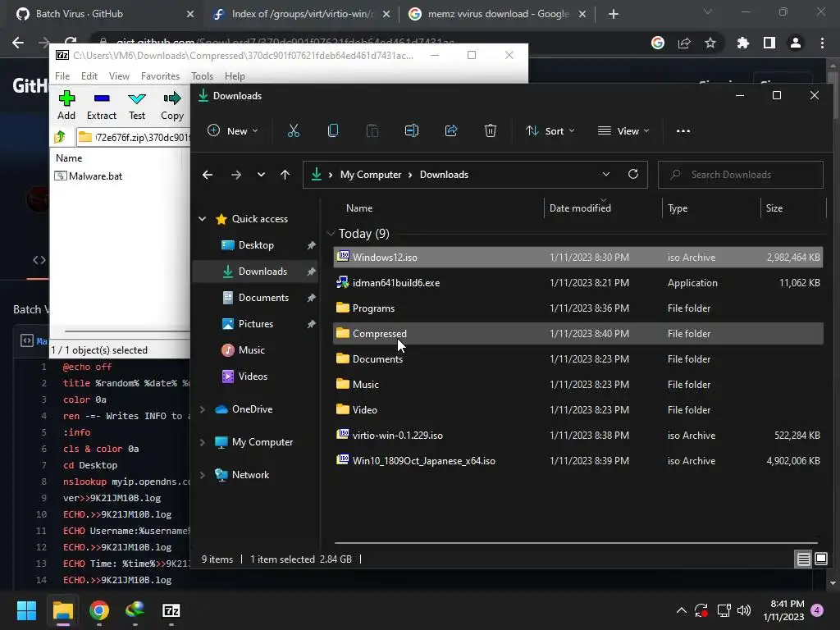Click the Delete trash icon in Explorer

click(x=491, y=130)
